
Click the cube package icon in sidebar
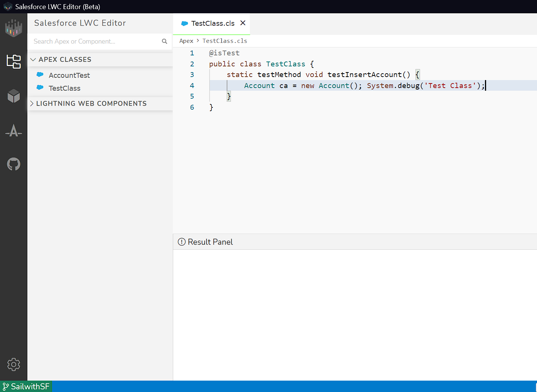point(14,96)
